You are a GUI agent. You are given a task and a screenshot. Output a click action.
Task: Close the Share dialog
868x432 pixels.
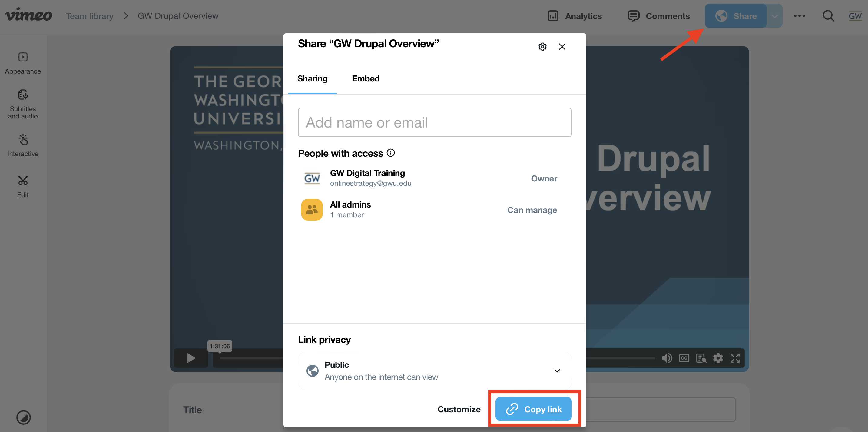pos(562,47)
